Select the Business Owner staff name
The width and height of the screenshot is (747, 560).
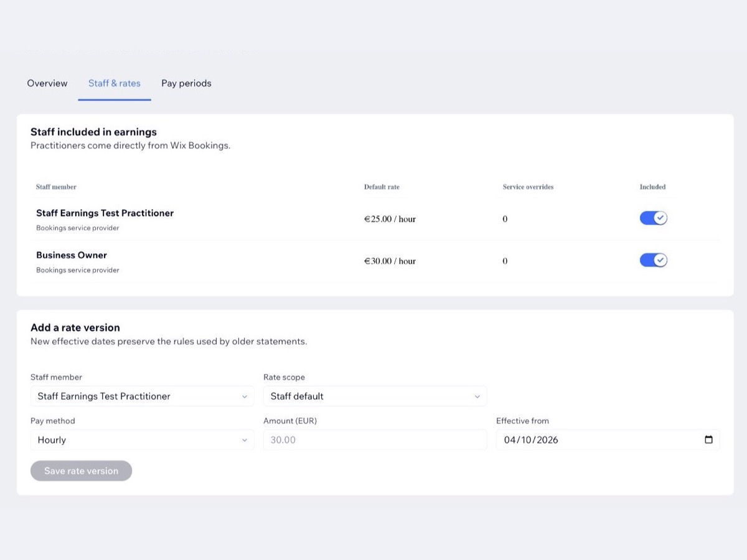(x=72, y=255)
